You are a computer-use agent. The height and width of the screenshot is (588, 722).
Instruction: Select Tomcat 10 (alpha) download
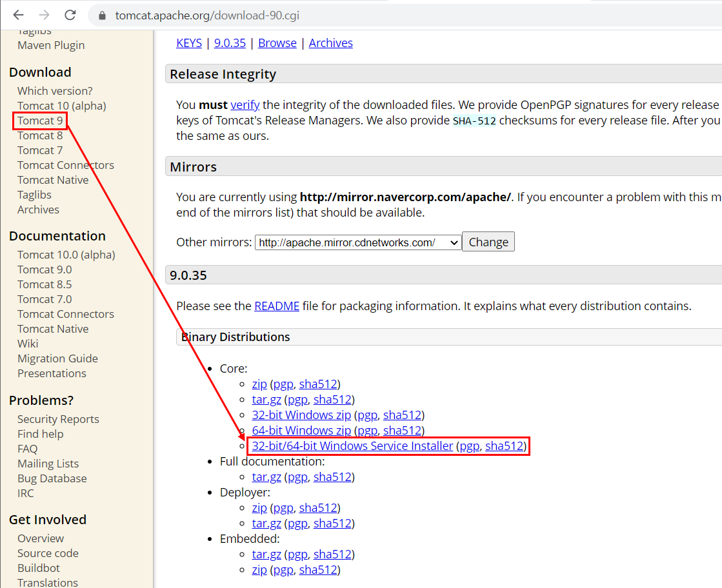(62, 106)
